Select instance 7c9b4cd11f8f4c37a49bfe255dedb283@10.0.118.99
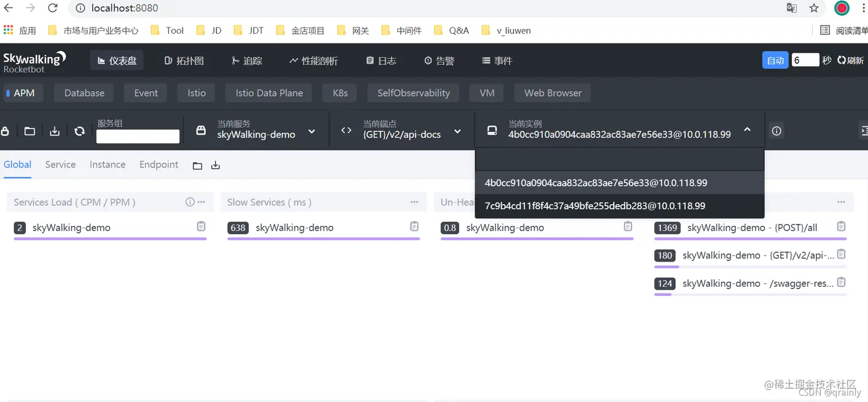This screenshot has height=402, width=868. click(x=619, y=206)
